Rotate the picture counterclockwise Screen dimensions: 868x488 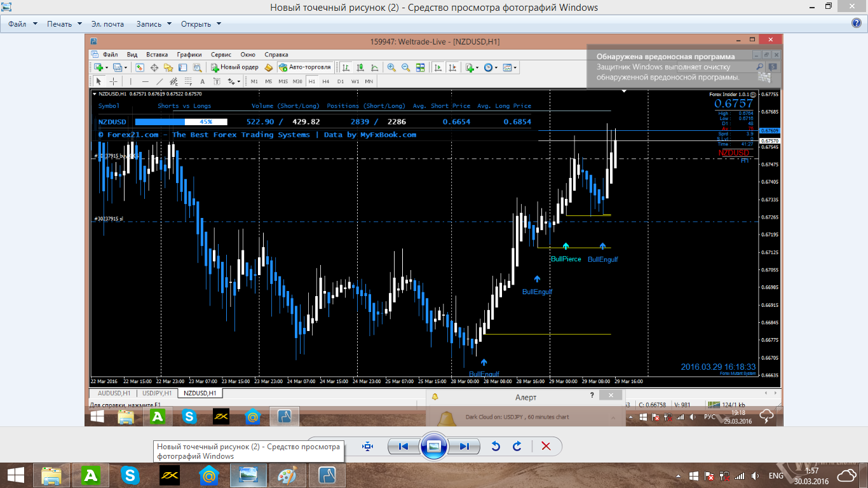pos(496,446)
